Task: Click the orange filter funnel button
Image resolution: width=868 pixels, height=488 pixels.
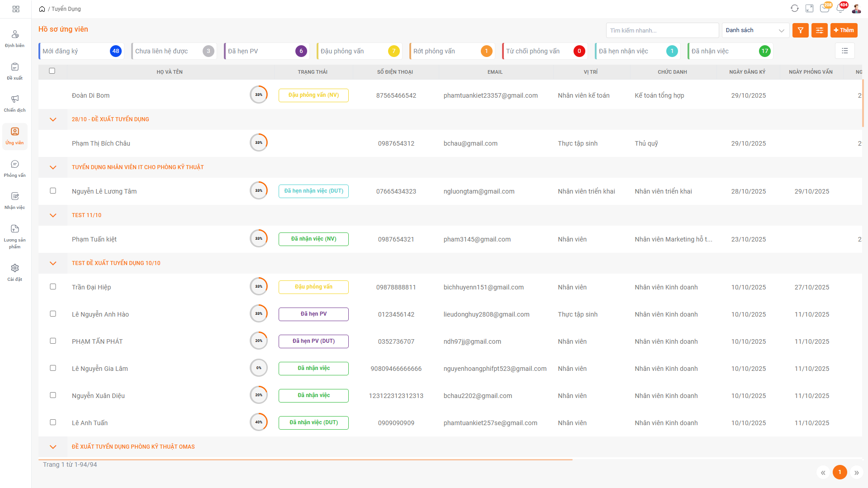Action: (800, 30)
